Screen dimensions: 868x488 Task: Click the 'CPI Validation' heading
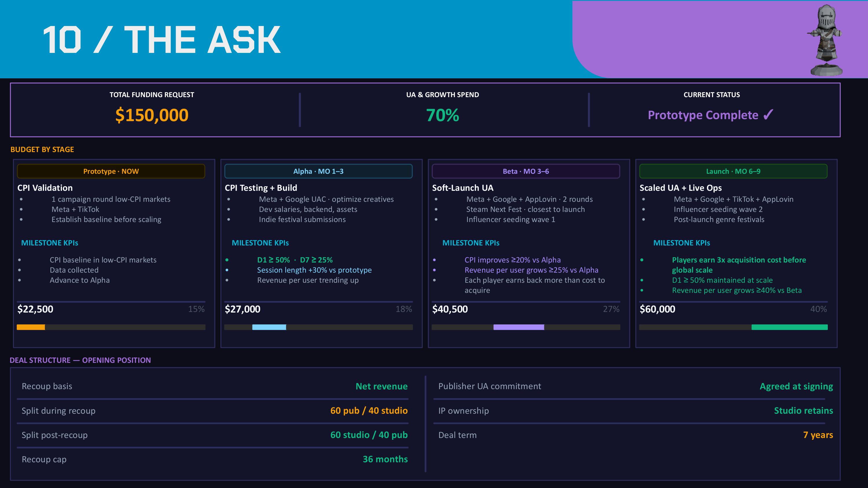point(45,188)
